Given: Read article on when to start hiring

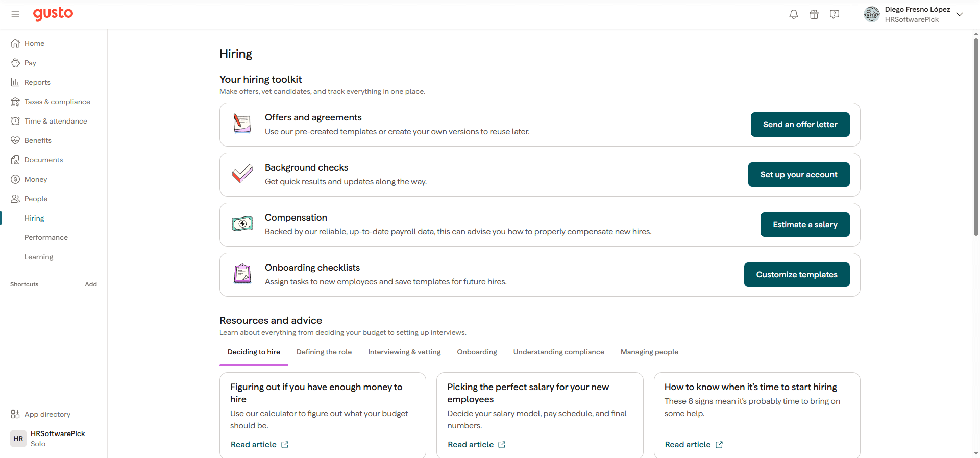Looking at the screenshot, I should [x=694, y=445].
